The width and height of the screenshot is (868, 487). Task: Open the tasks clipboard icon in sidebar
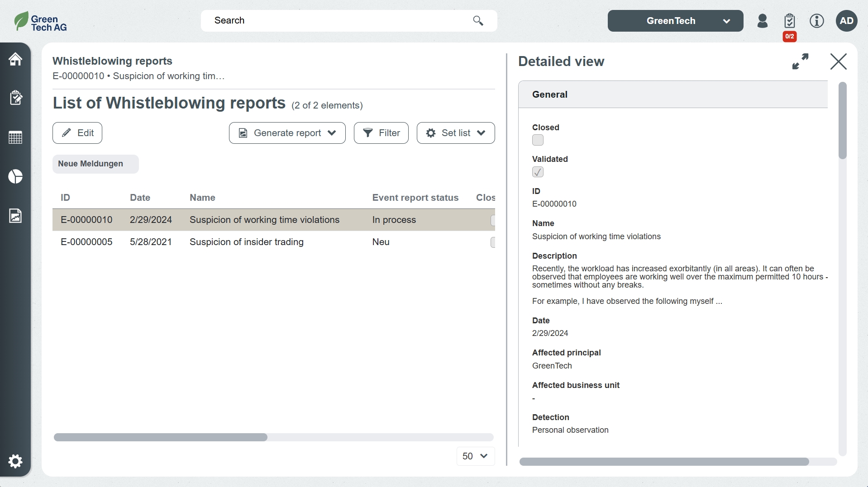tap(15, 98)
